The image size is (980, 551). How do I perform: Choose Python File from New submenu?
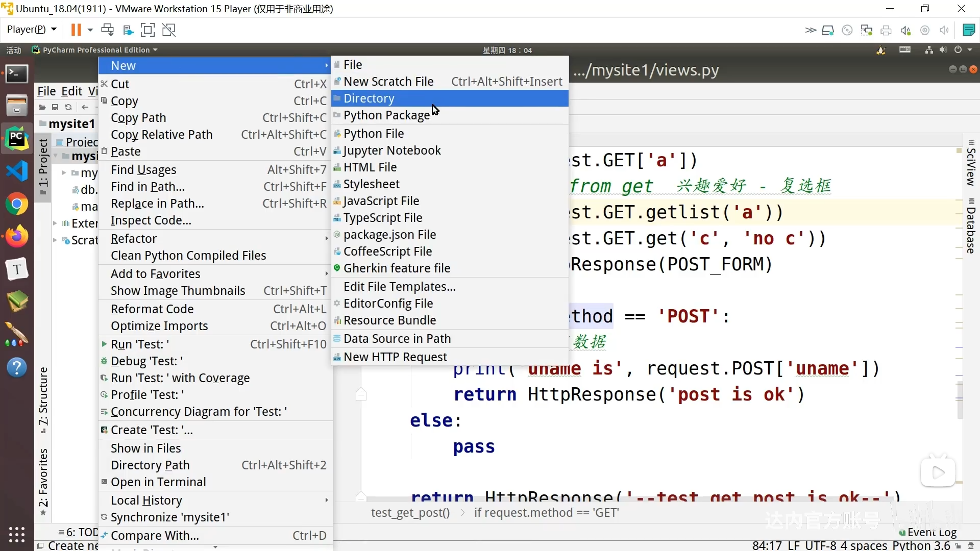coord(374,134)
